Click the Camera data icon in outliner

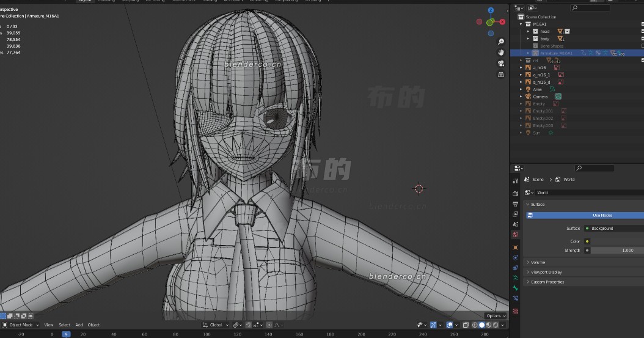click(558, 97)
